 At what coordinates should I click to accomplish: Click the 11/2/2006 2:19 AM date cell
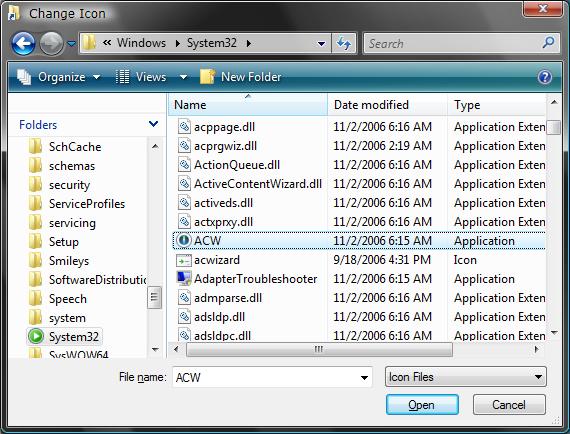(x=382, y=146)
